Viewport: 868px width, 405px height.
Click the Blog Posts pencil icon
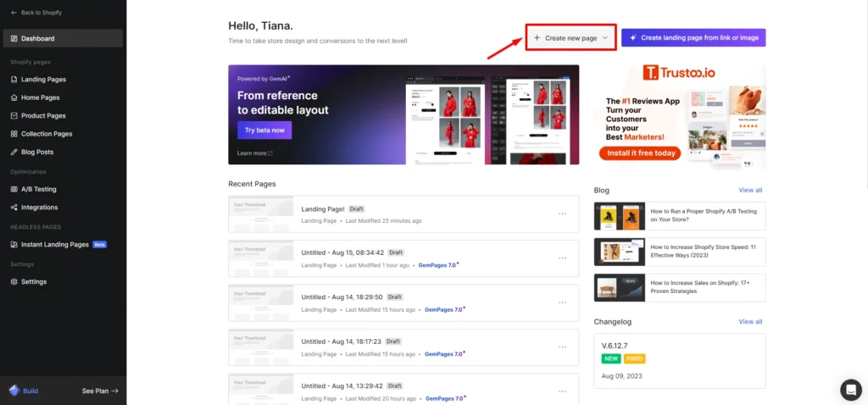(14, 152)
